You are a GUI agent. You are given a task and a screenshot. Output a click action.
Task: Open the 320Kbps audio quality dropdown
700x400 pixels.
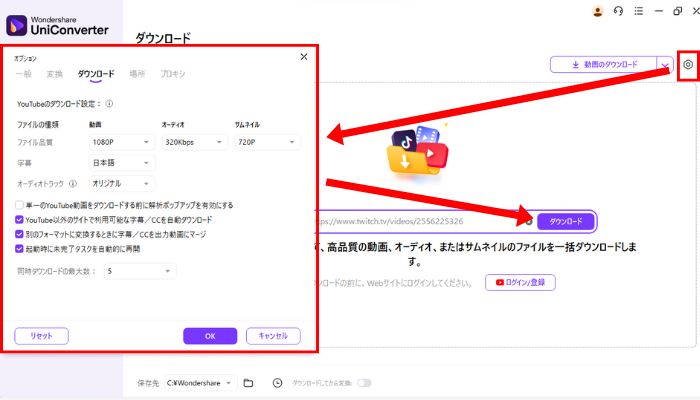tap(194, 142)
